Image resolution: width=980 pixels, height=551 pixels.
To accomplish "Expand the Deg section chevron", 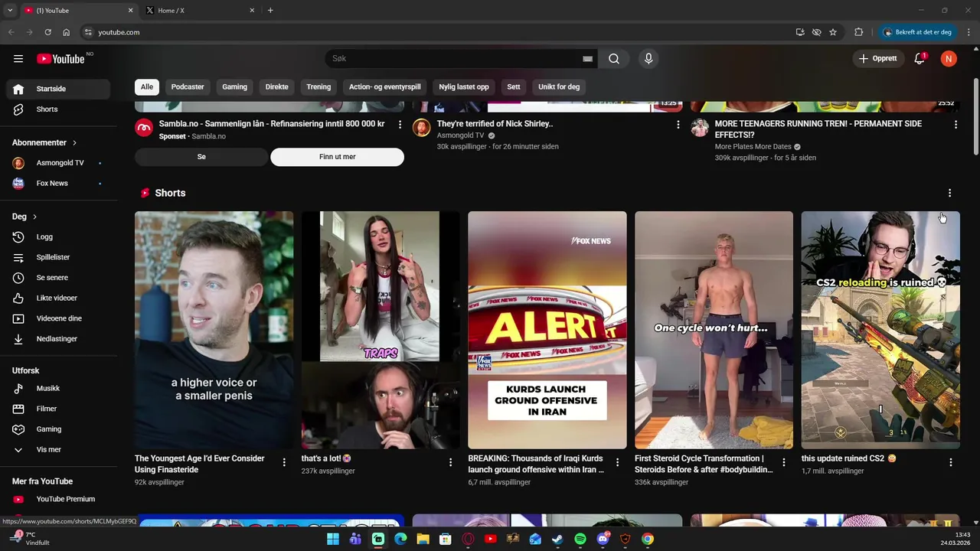I will pyautogui.click(x=34, y=217).
